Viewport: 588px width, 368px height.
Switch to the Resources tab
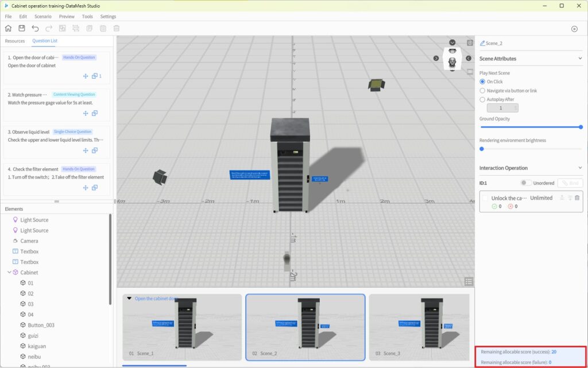point(15,41)
